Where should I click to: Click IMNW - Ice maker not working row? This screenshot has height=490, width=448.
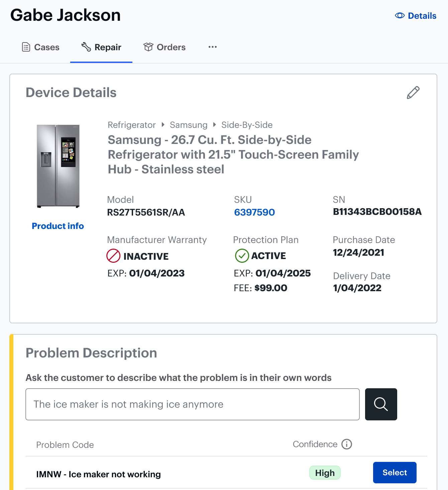point(226,473)
